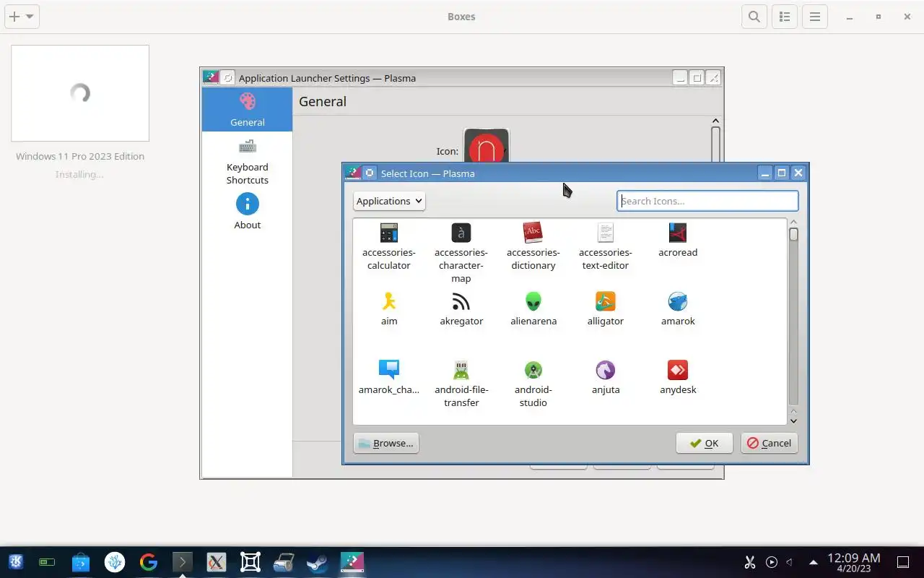Pick the android-file-transfer icon
This screenshot has height=578, width=924.
point(461,384)
